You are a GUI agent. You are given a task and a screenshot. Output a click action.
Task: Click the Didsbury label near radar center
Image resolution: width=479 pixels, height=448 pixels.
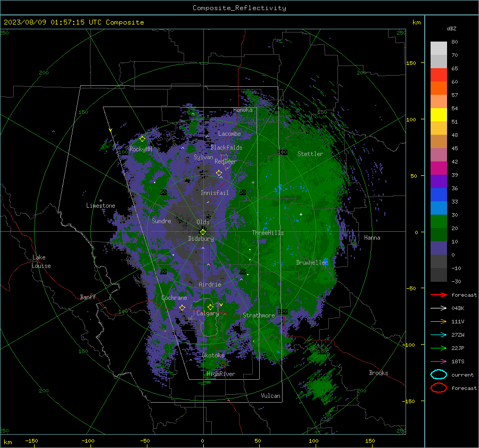[x=201, y=239]
